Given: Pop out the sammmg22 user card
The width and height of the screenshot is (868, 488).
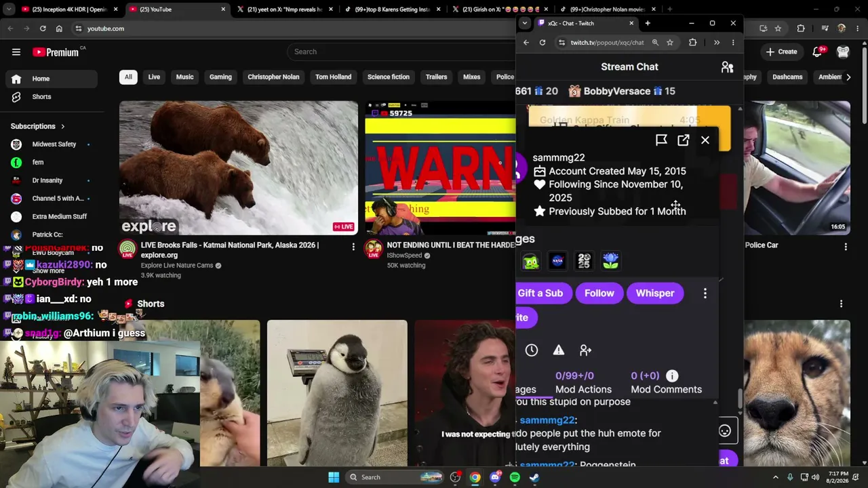Looking at the screenshot, I should (684, 140).
